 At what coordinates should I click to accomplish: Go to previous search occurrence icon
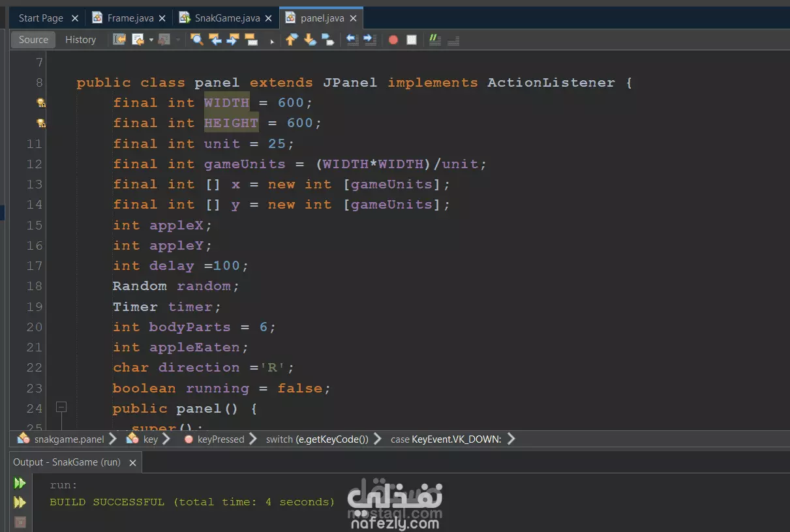215,40
